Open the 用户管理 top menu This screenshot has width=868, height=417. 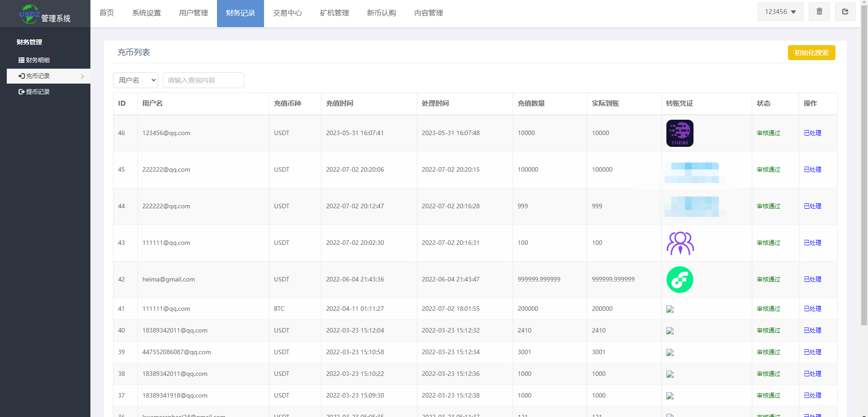193,13
